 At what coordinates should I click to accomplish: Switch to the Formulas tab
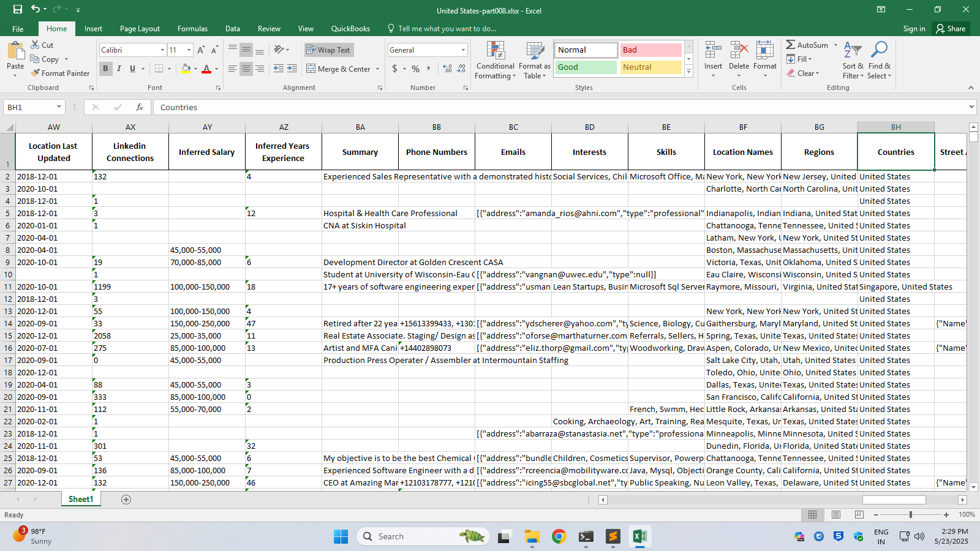192,29
